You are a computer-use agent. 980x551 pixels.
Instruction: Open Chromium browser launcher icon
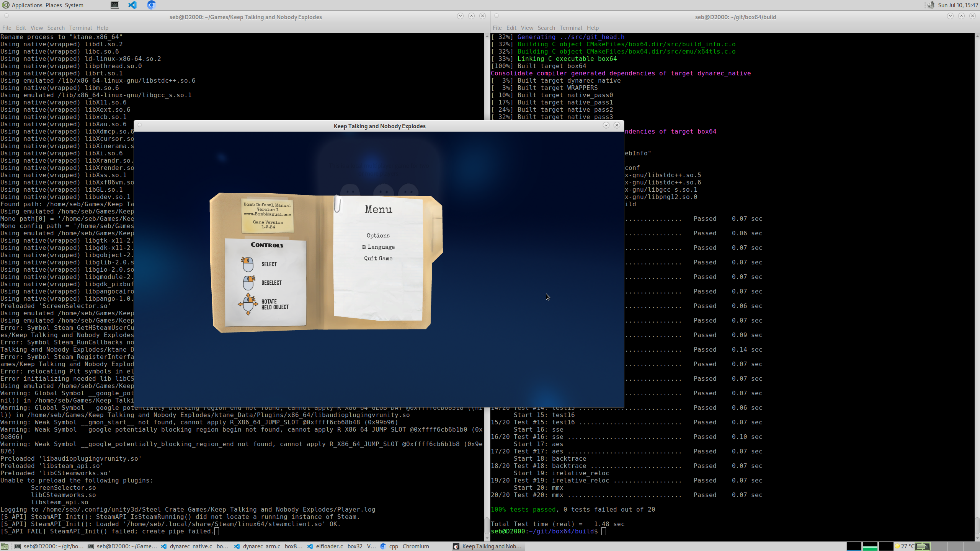pos(151,5)
